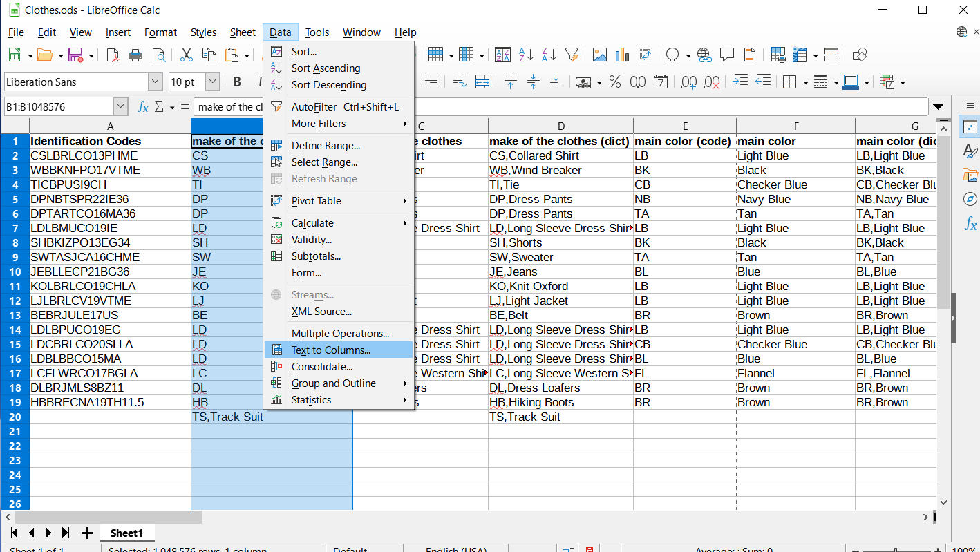Viewport: 980px width, 552px height.
Task: Click the Cut scissors icon
Action: point(187,55)
